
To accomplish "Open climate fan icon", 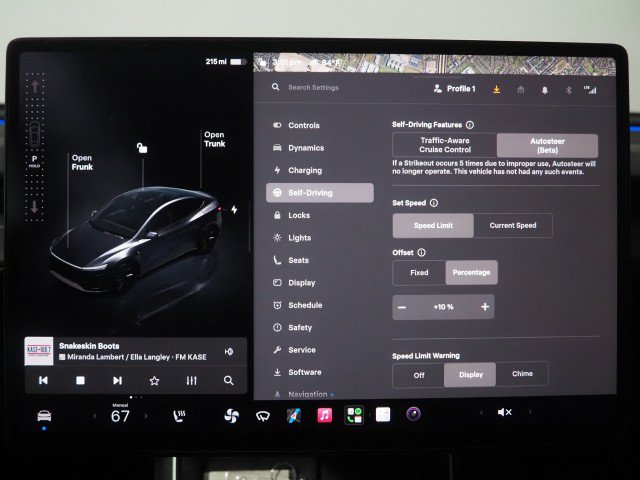I will coord(231,416).
